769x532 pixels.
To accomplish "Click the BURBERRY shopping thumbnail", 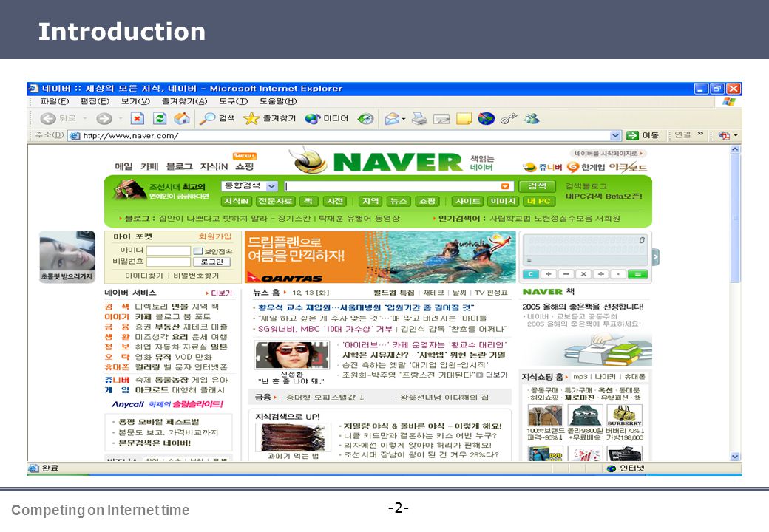I will point(624,416).
